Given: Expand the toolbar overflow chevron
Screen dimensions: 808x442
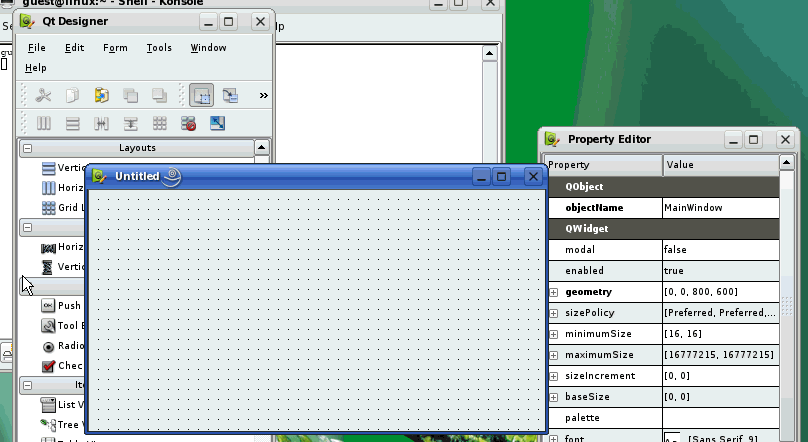Looking at the screenshot, I should click(264, 95).
